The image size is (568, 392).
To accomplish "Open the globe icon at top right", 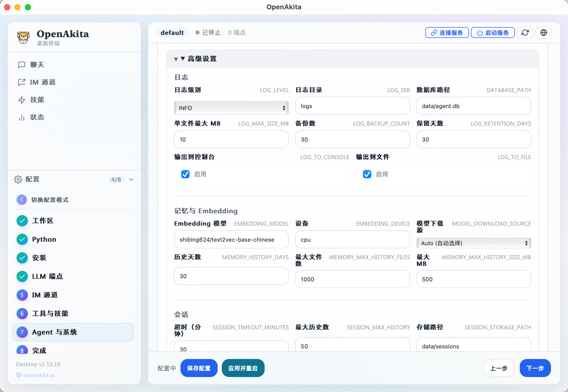I will [543, 32].
